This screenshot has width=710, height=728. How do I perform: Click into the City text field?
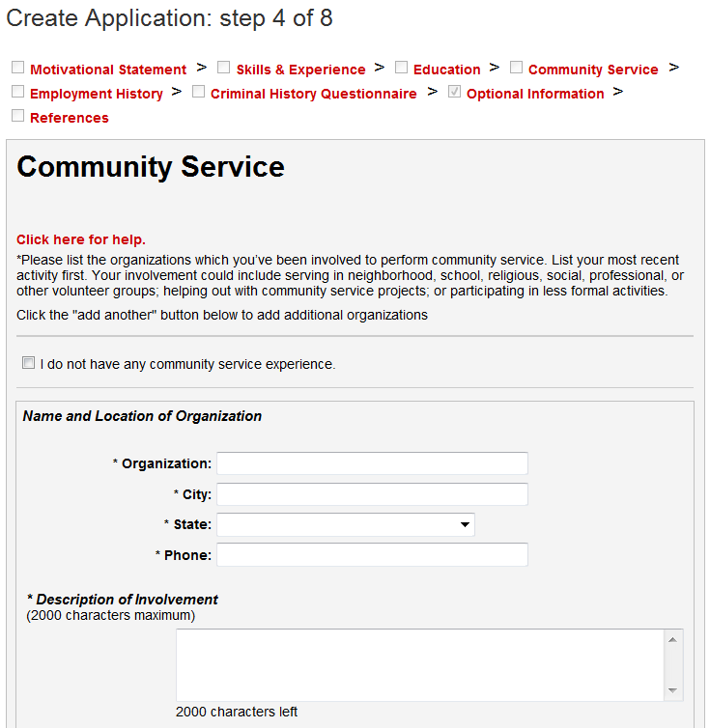pyautogui.click(x=372, y=494)
